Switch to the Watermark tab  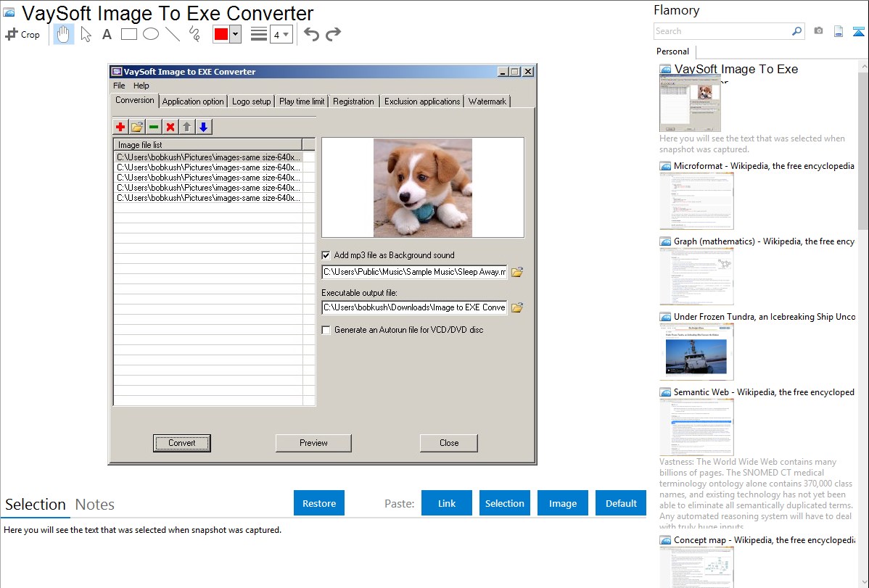(x=487, y=102)
